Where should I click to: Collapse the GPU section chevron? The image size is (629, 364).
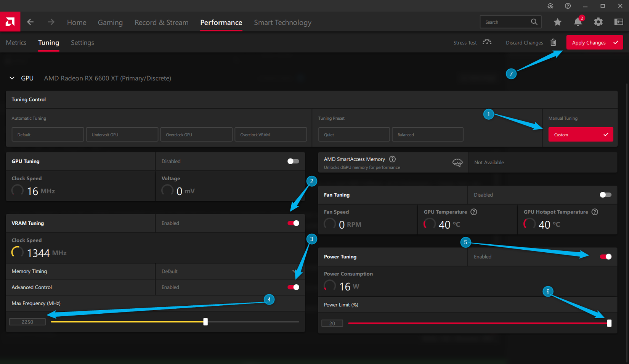[x=12, y=78]
